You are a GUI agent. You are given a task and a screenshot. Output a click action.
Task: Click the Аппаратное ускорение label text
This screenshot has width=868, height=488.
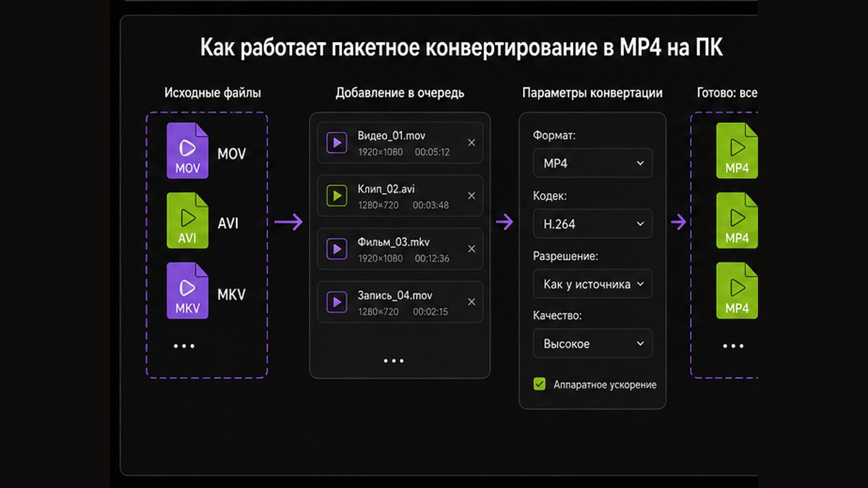[605, 385]
